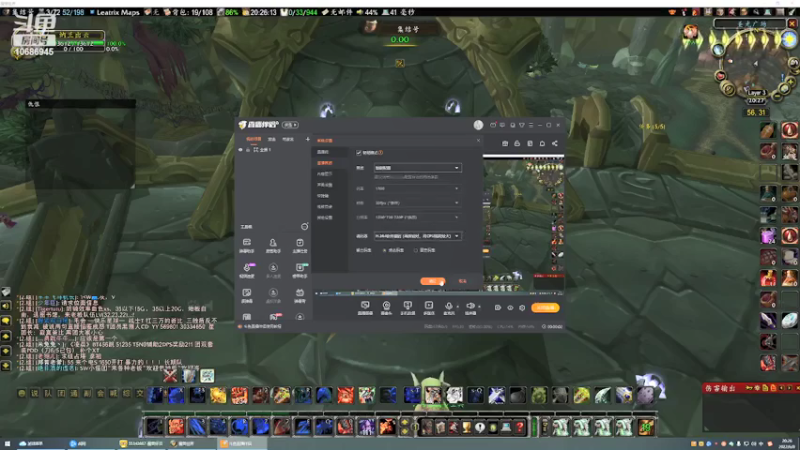Click the red question mark help micro button
This screenshot has width=800, height=450.
pyautogui.click(x=519, y=428)
